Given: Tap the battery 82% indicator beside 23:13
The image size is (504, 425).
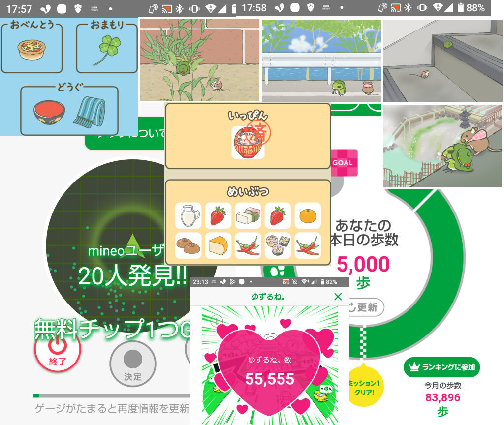Looking at the screenshot, I should 329,282.
